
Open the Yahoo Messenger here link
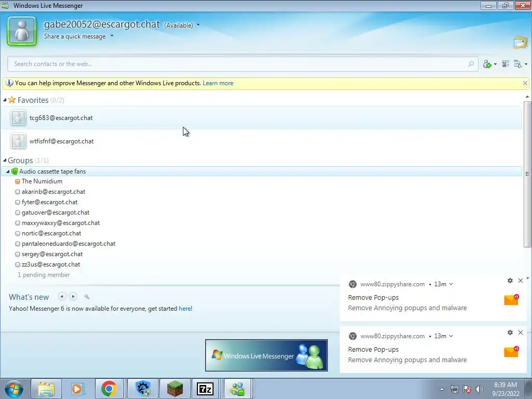(x=184, y=309)
